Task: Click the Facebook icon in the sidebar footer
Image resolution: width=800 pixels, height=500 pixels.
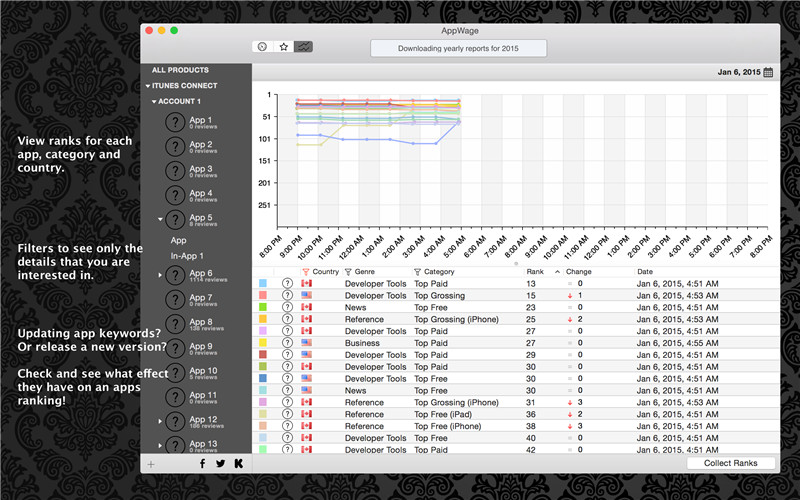Action: click(x=203, y=463)
